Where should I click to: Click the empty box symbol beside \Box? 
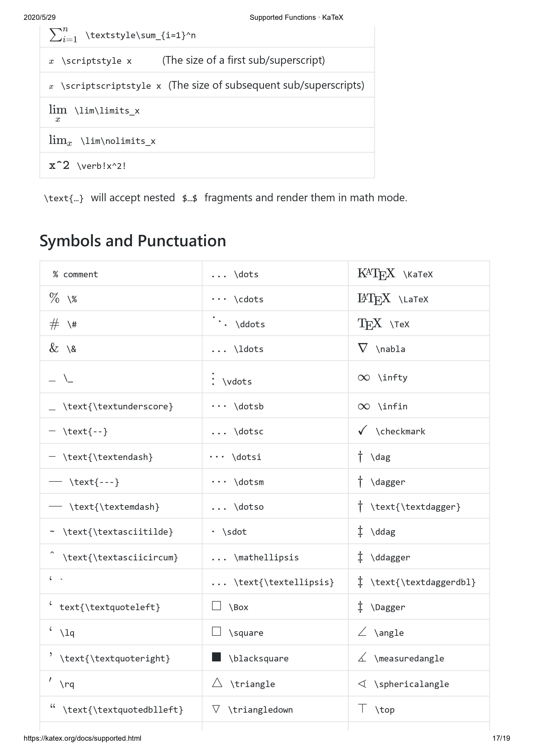click(216, 606)
